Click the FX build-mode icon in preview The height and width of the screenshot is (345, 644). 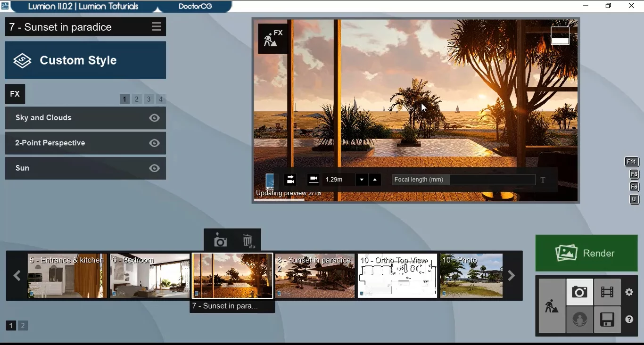click(x=273, y=38)
